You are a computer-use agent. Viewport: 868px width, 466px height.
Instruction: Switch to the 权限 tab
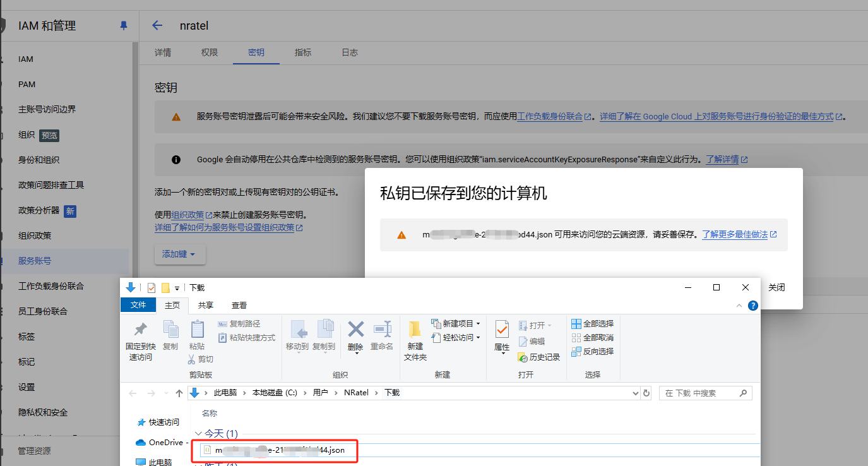[x=210, y=52]
